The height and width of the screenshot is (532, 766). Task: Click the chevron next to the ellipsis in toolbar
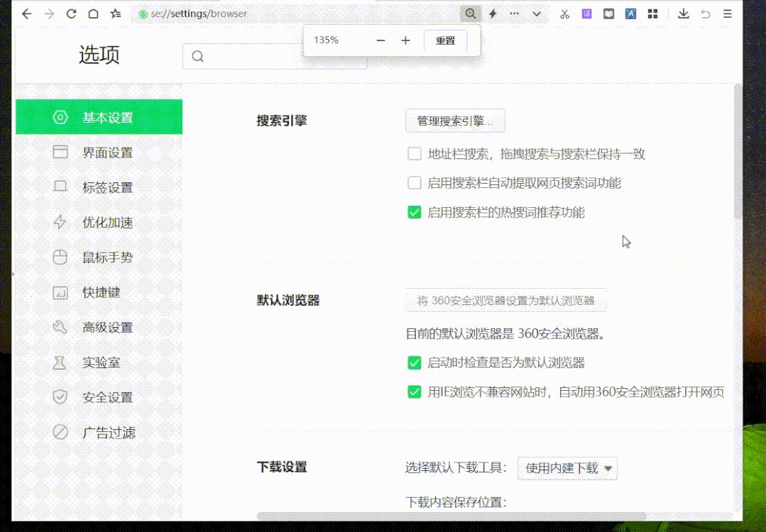(x=537, y=13)
